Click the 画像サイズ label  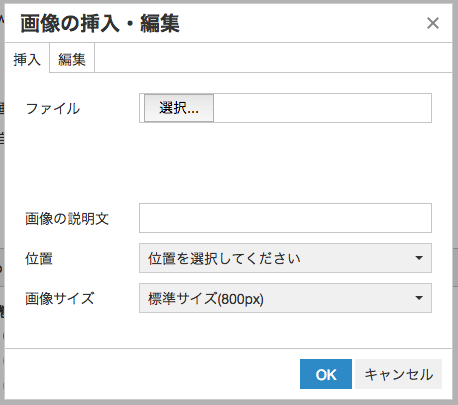[60, 299]
